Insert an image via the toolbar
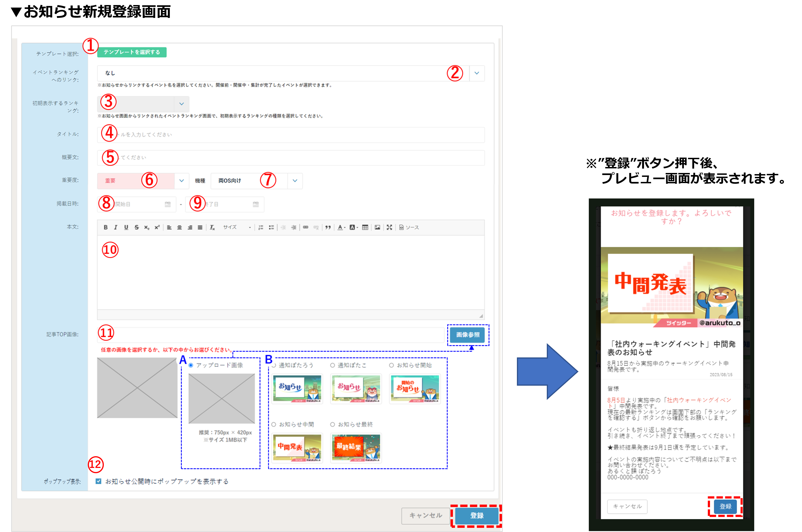Image resolution: width=802 pixels, height=532 pixels. pos(377,227)
